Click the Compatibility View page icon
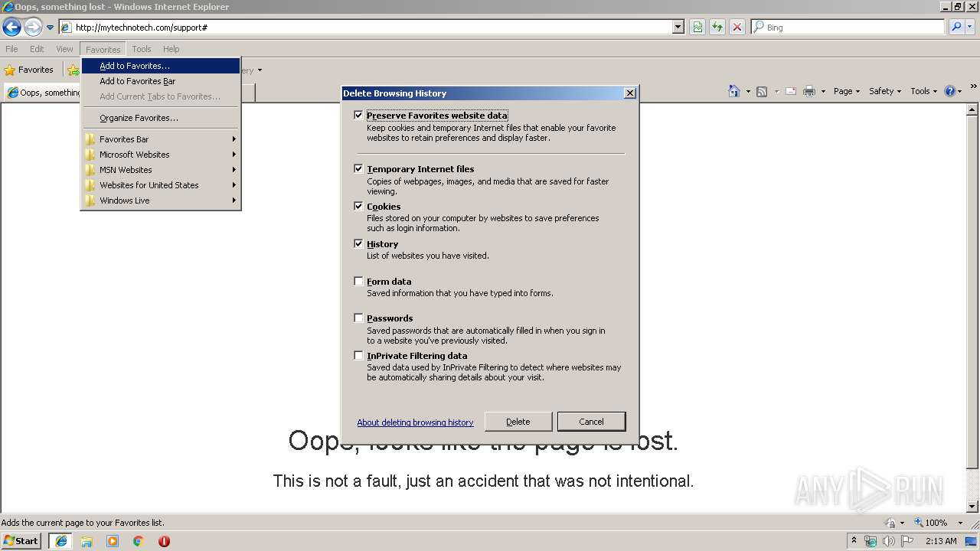This screenshot has height=551, width=980. (697, 27)
